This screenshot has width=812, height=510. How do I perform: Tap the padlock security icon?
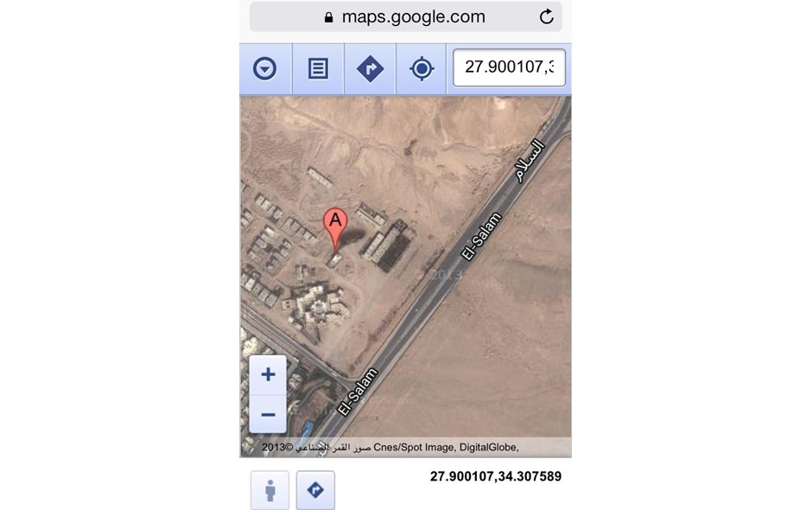328,17
